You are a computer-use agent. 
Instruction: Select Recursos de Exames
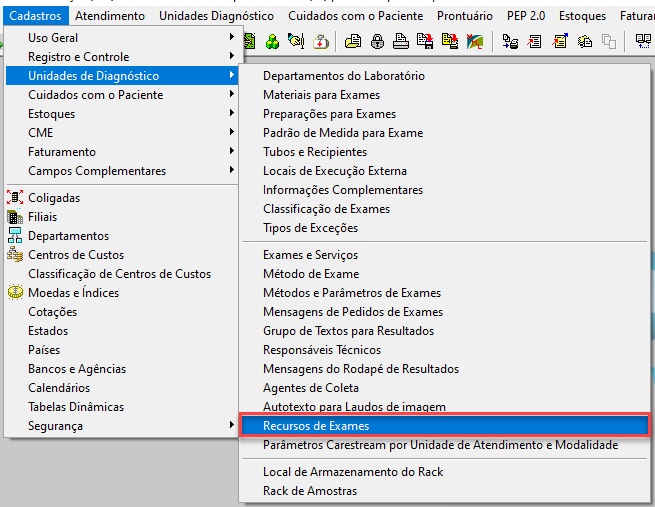[x=445, y=426]
